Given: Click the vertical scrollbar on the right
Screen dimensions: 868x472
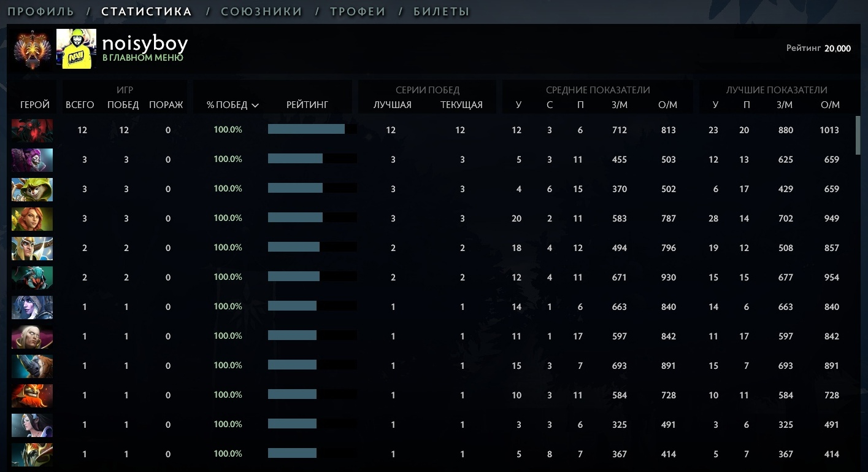Looking at the screenshot, I should pos(858,136).
